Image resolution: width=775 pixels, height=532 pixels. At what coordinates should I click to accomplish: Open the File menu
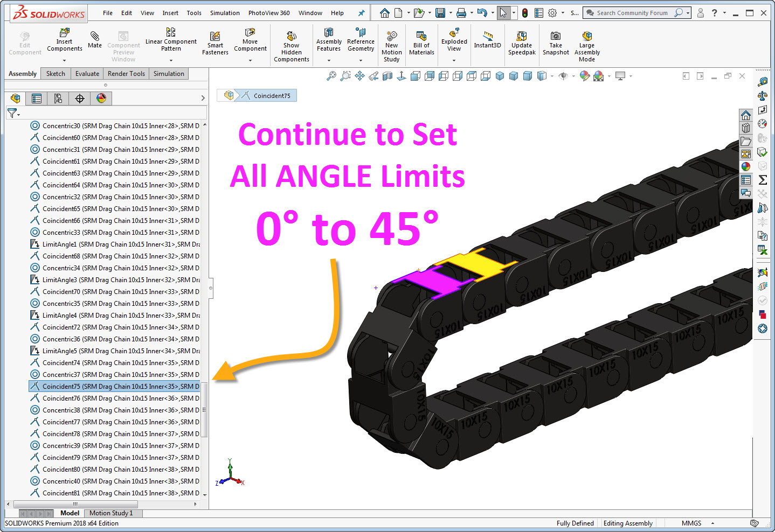(108, 13)
